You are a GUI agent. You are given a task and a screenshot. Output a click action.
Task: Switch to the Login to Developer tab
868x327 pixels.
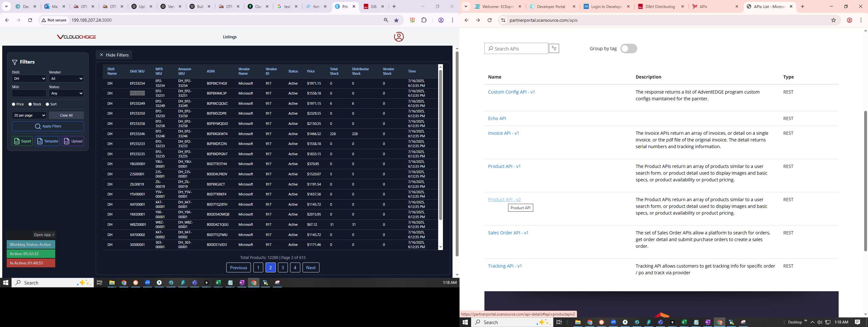(607, 6)
